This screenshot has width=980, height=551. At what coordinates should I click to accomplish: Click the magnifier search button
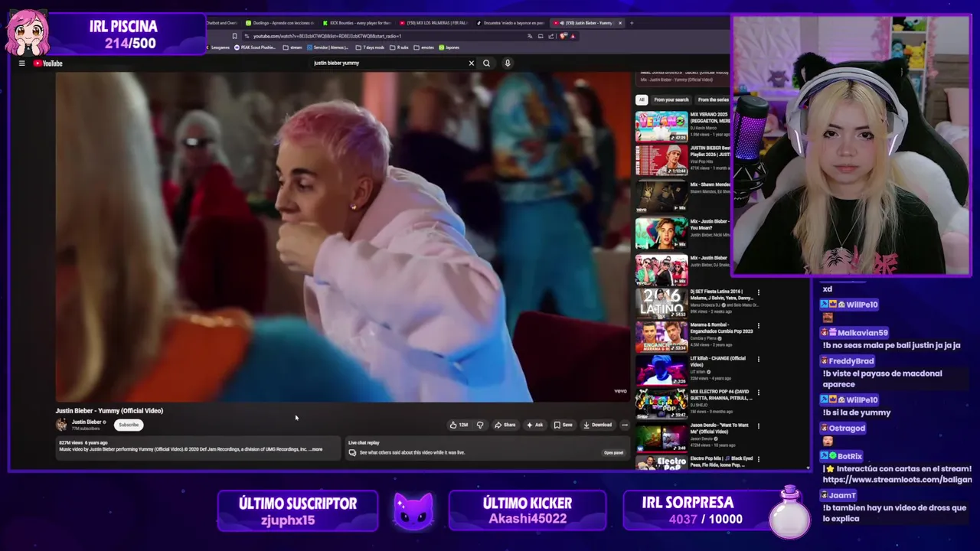tap(486, 64)
